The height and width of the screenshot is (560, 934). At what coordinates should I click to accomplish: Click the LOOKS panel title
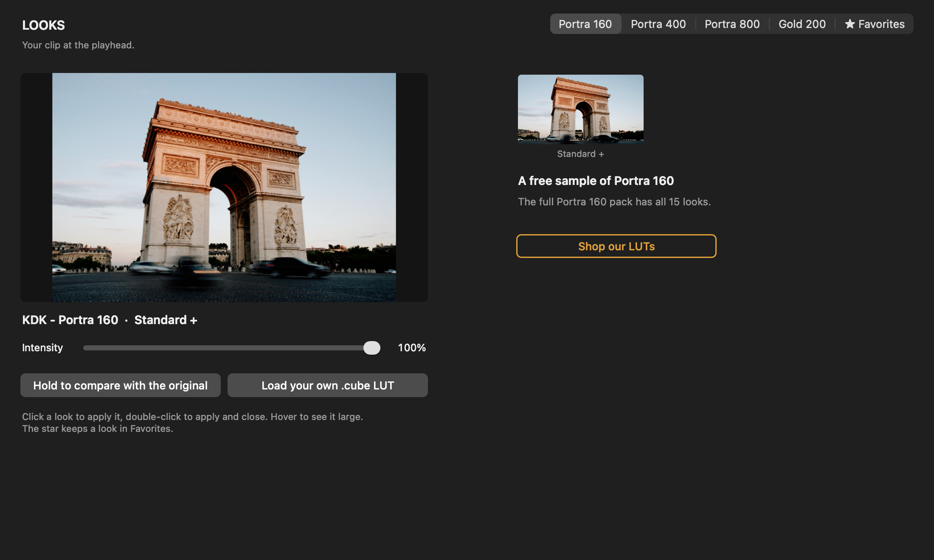click(43, 25)
